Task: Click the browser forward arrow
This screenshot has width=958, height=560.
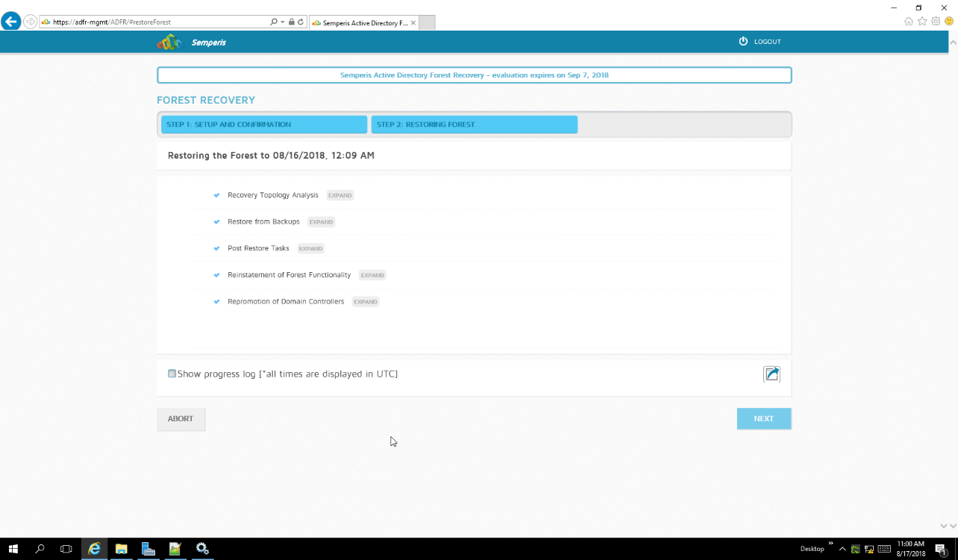Action: coord(30,22)
